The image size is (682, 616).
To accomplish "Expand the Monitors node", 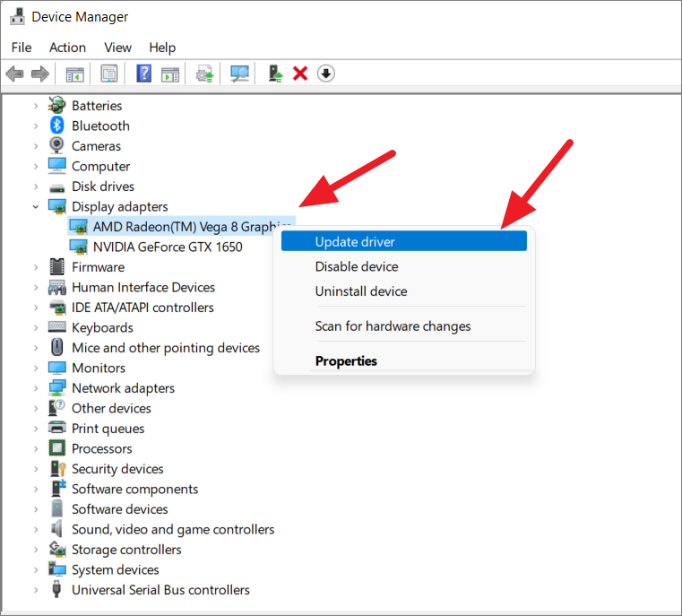I will [x=36, y=368].
